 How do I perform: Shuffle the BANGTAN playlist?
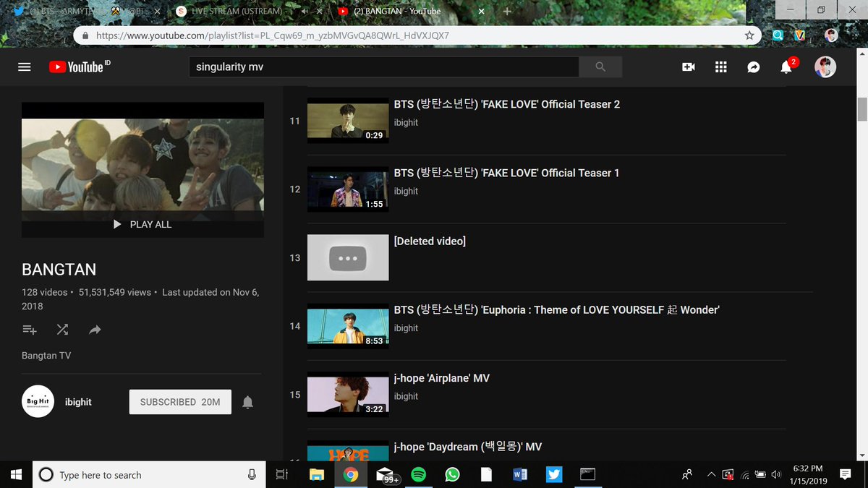coord(63,330)
